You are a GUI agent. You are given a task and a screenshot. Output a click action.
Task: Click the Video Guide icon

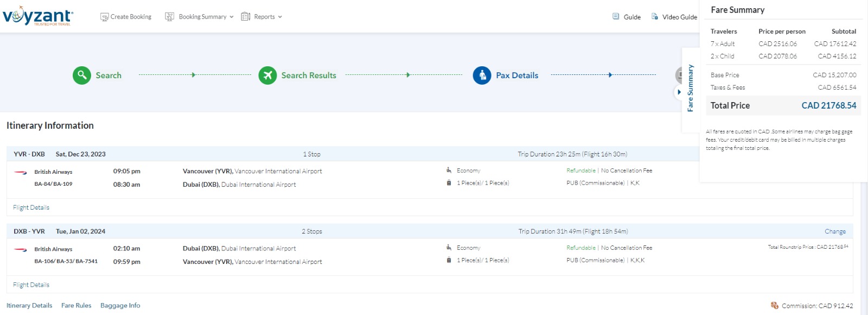655,17
